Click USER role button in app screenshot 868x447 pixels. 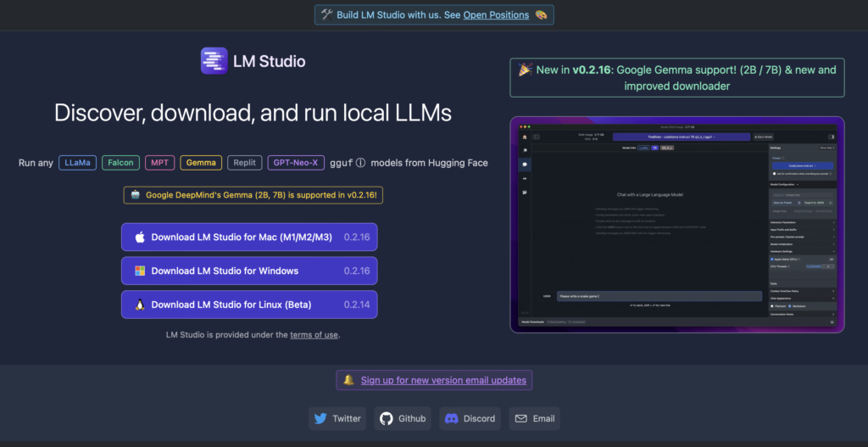[x=547, y=296]
